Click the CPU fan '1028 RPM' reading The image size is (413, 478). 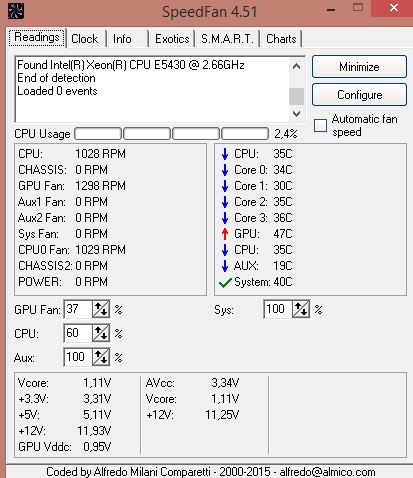100,154
